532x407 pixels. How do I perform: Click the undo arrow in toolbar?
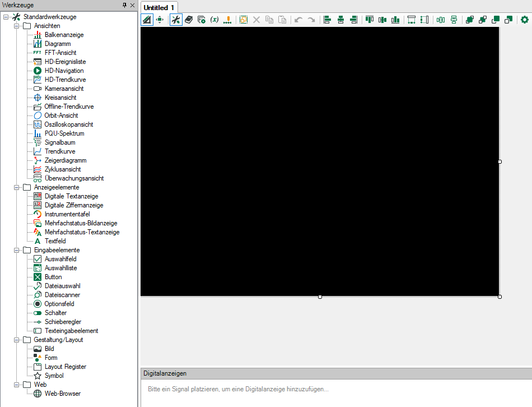tap(298, 20)
